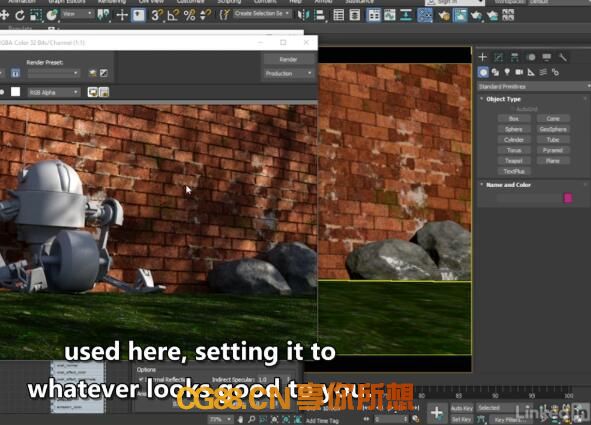Click Edit Named Selection Sets icon
Viewport: 591px width, 425px height.
click(224, 15)
